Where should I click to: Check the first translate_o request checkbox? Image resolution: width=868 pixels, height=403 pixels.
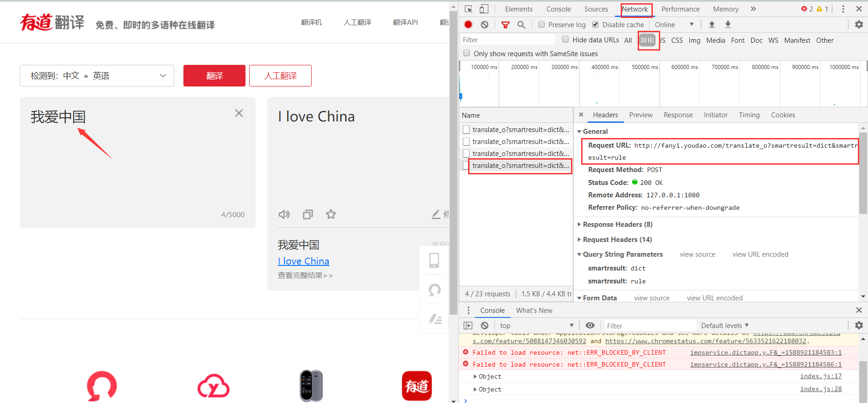point(466,130)
